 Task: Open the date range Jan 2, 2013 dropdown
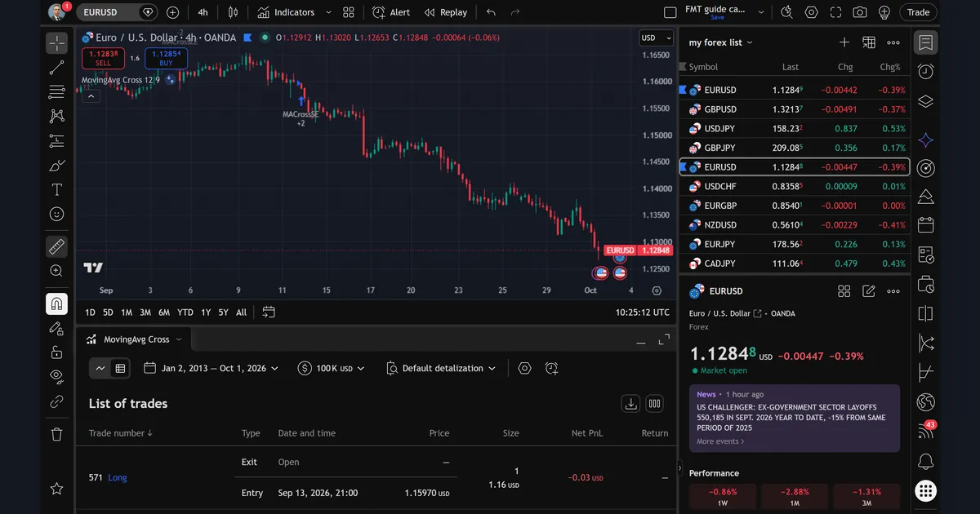coord(212,368)
